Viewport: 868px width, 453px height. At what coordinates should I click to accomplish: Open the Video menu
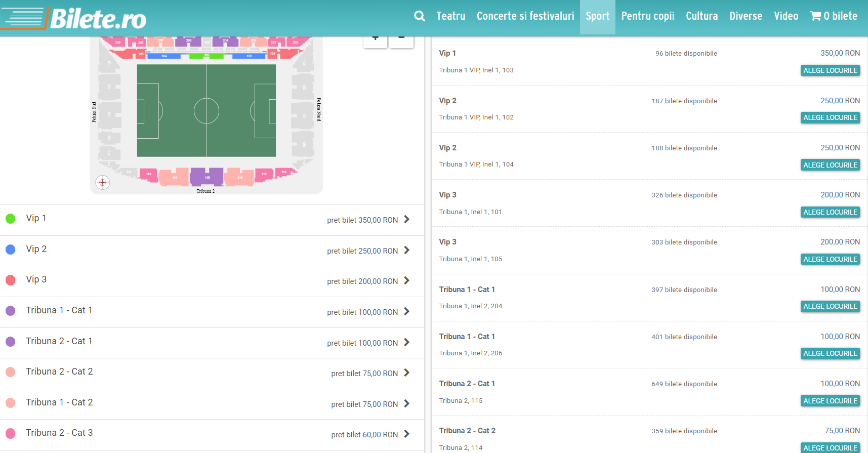pyautogui.click(x=786, y=16)
